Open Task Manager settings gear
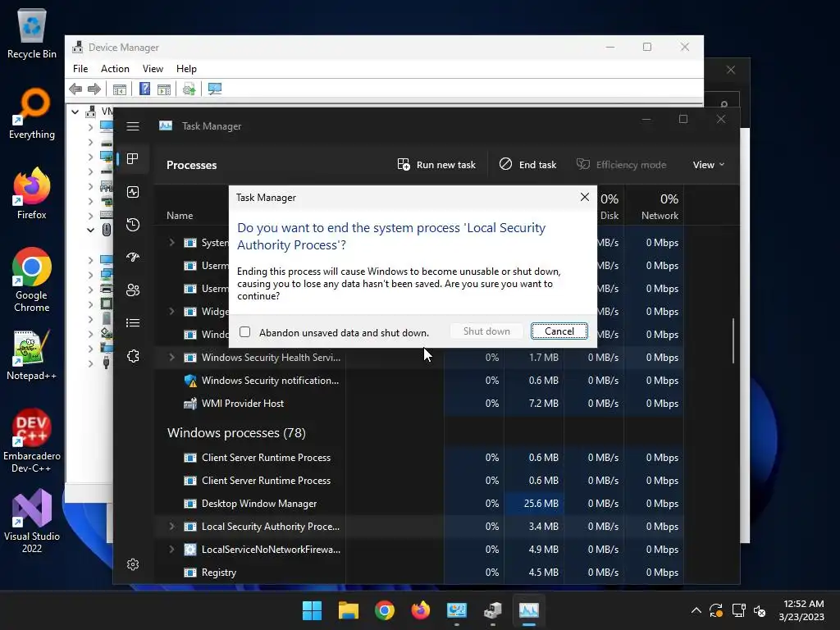 pos(132,564)
